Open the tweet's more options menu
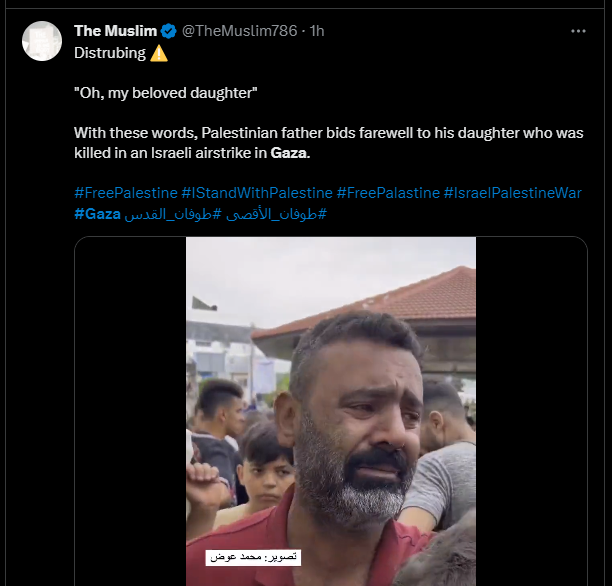Screen dimensions: 612x586 point(578,31)
